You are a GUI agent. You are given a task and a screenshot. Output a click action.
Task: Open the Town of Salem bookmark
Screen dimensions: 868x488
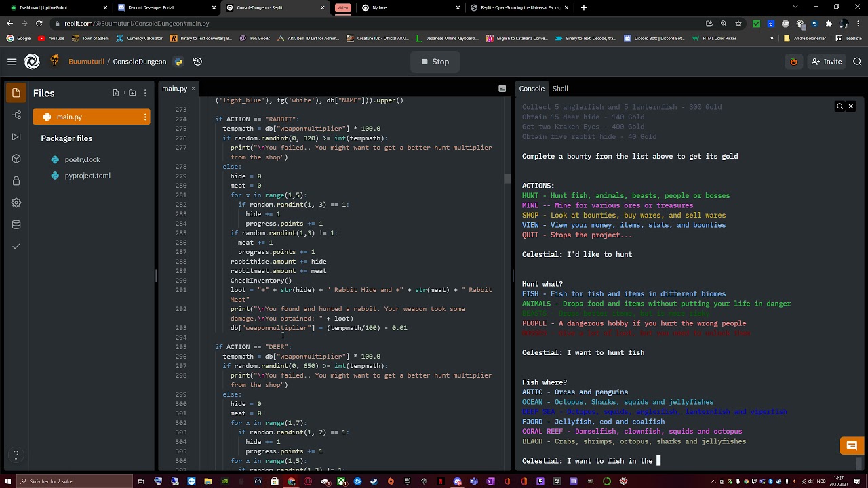click(91, 39)
